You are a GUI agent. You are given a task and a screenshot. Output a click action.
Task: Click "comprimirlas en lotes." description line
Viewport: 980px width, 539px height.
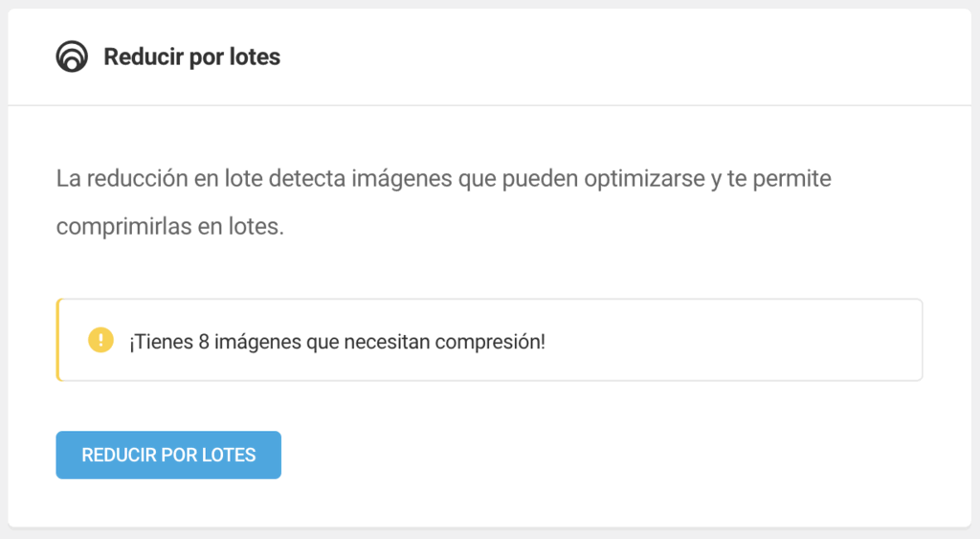170,228
